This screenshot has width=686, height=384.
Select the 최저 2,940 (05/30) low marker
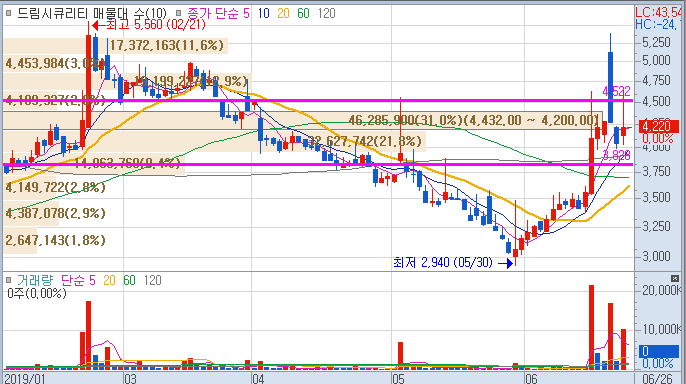453,262
